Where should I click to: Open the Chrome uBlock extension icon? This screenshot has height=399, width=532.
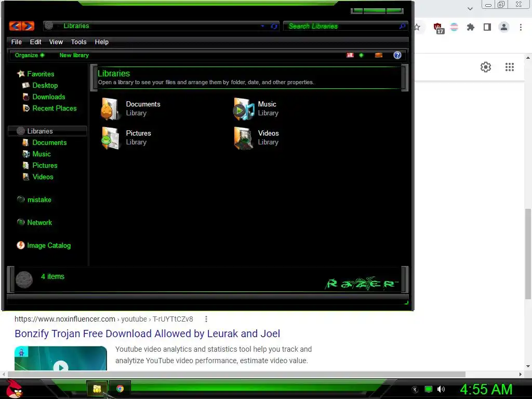tap(438, 28)
